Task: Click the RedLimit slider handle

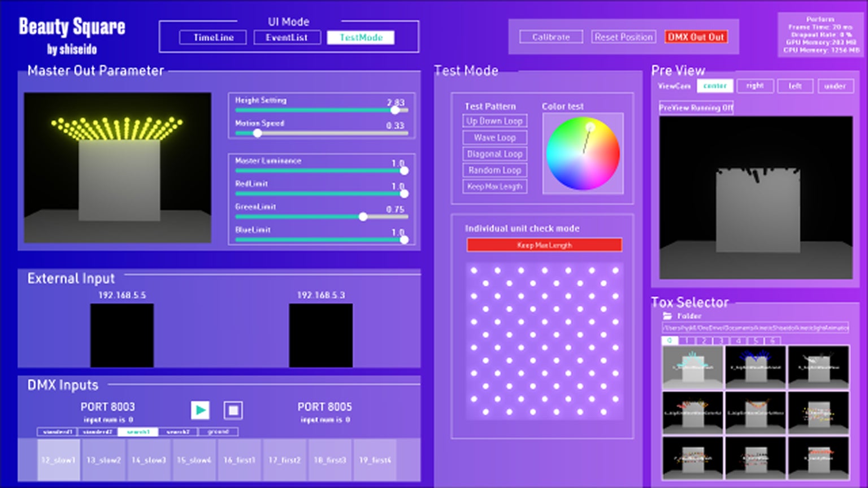Action: pyautogui.click(x=404, y=194)
